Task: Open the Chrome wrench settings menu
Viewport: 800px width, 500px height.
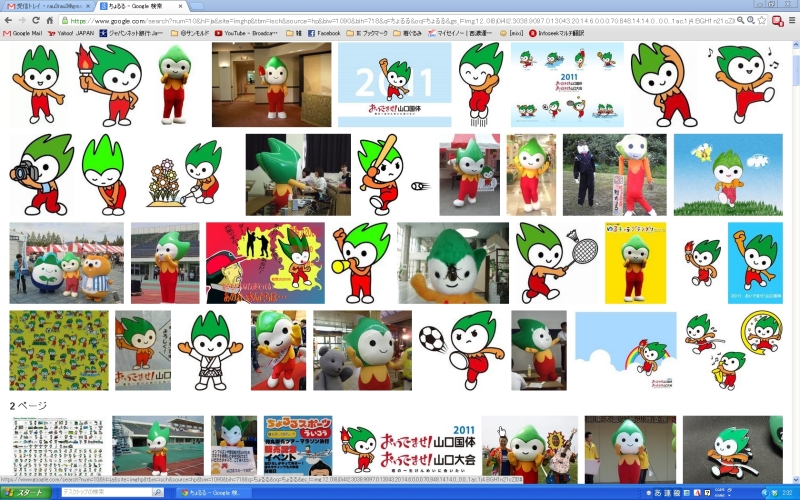Action: tap(792, 20)
